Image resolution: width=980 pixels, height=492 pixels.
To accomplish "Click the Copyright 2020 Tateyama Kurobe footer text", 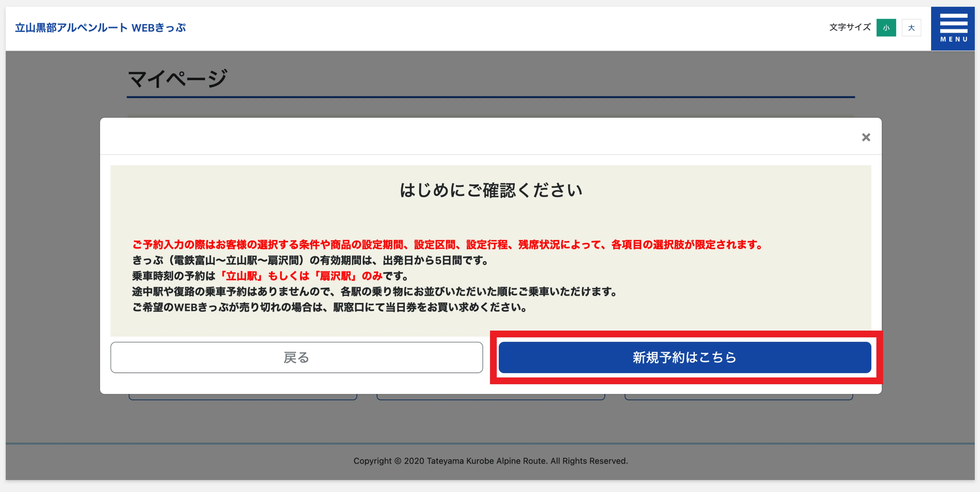I will coord(490,461).
